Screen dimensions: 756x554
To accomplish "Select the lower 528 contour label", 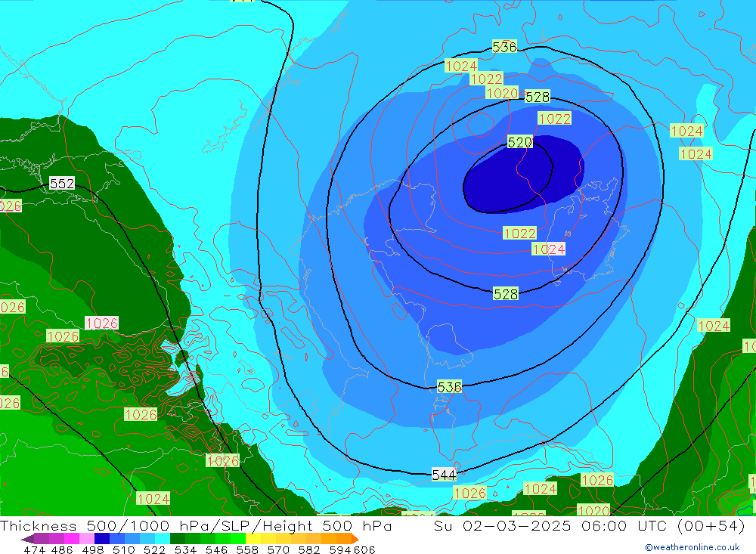I will click(506, 294).
